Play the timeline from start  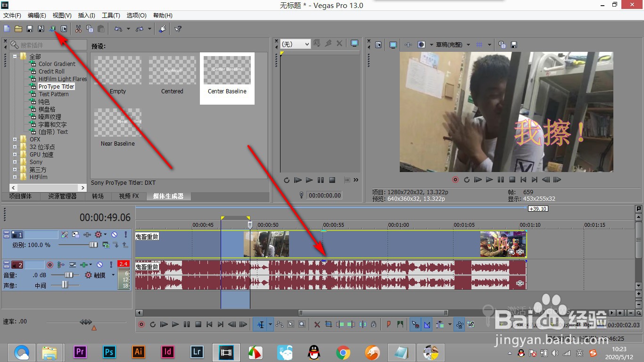coord(164,324)
